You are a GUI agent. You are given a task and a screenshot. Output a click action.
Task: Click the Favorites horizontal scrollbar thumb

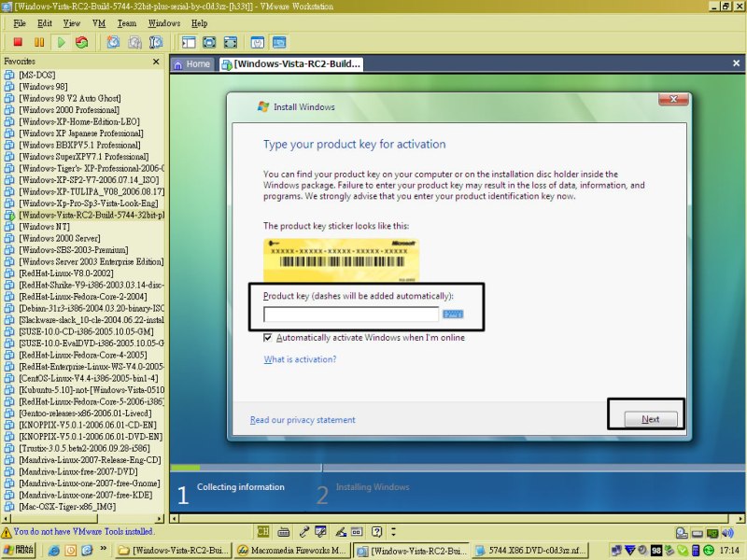(x=53, y=519)
